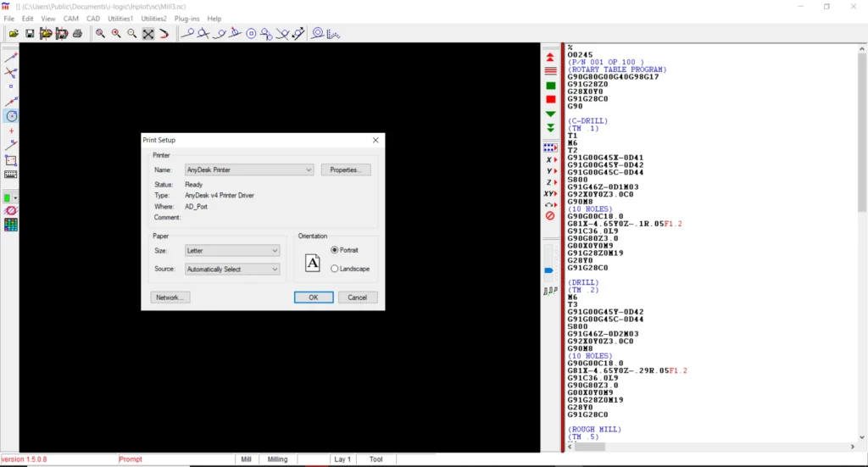Viewport: 868px width, 467px height.
Task: Open the File menu
Action: coord(8,19)
